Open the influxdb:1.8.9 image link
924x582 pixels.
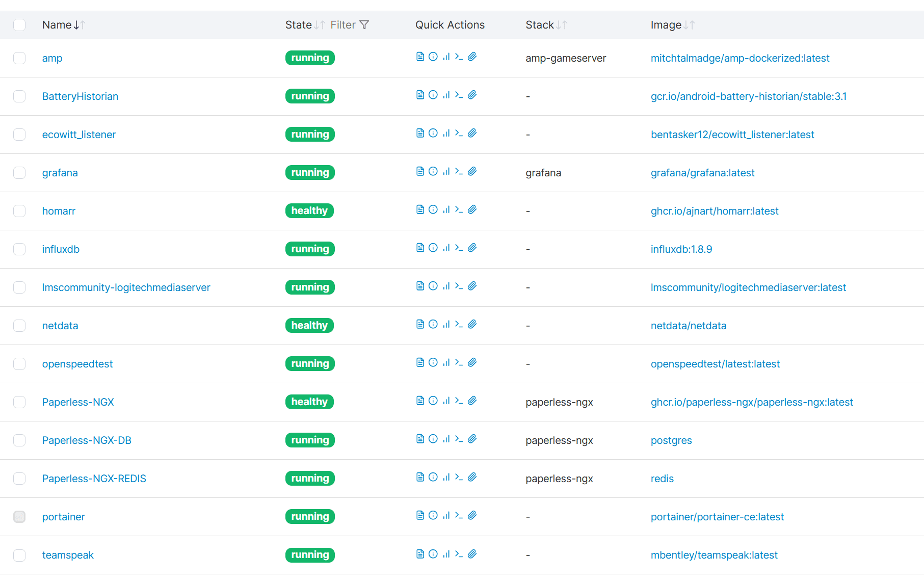[681, 249]
